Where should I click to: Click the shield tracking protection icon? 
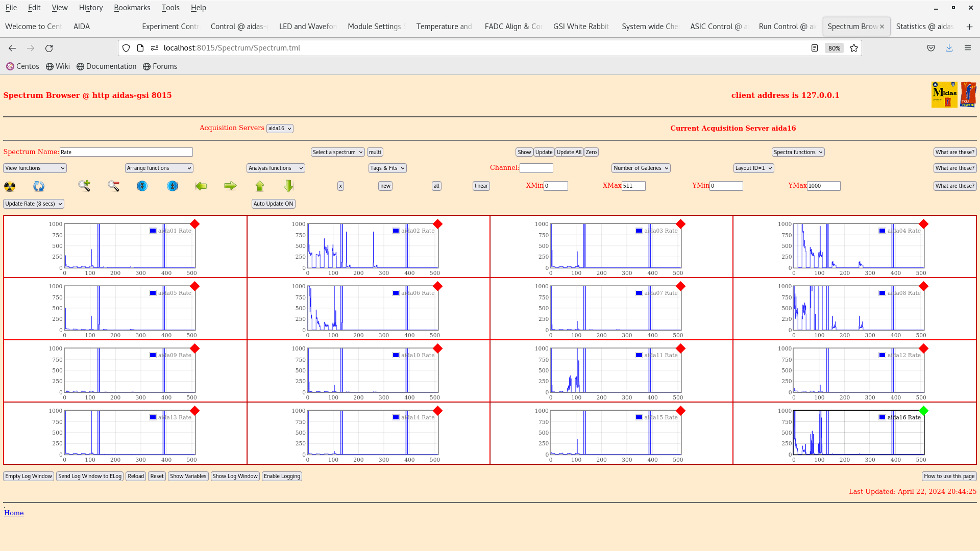tap(126, 48)
